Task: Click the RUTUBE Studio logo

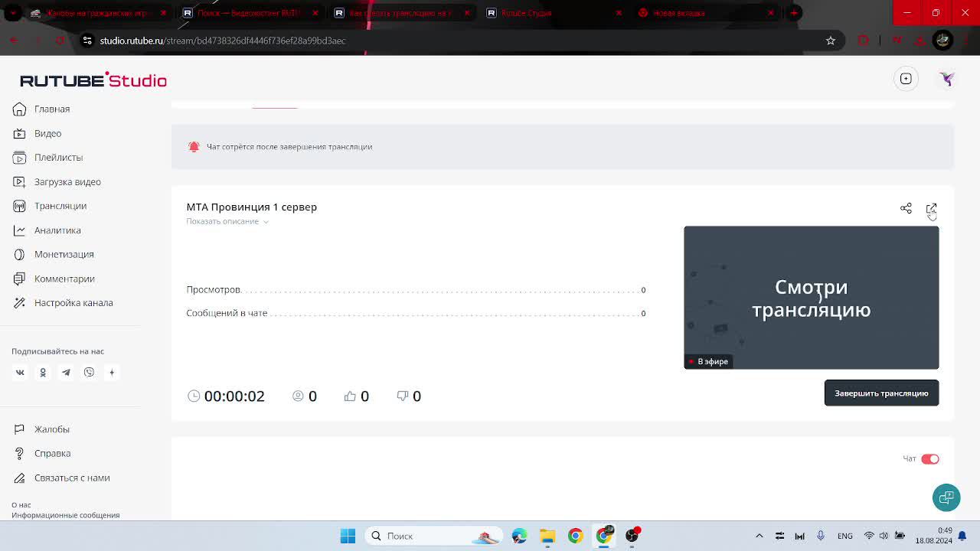Action: tap(93, 80)
